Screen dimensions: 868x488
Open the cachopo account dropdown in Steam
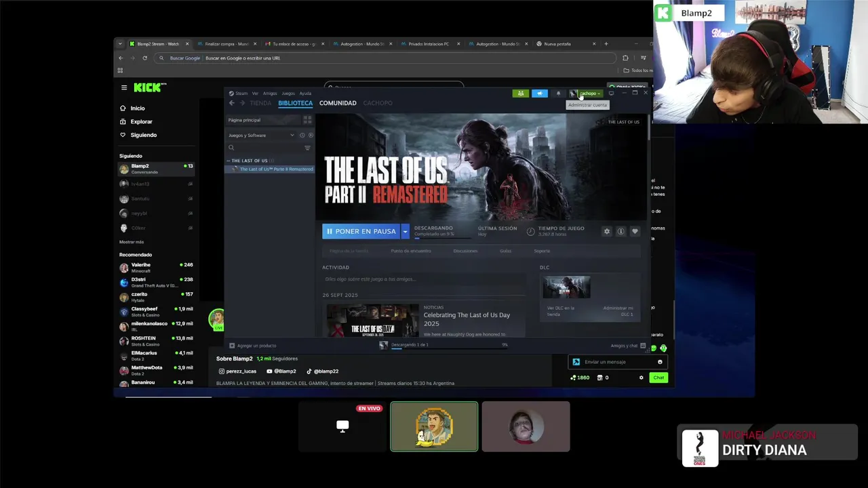coord(586,94)
